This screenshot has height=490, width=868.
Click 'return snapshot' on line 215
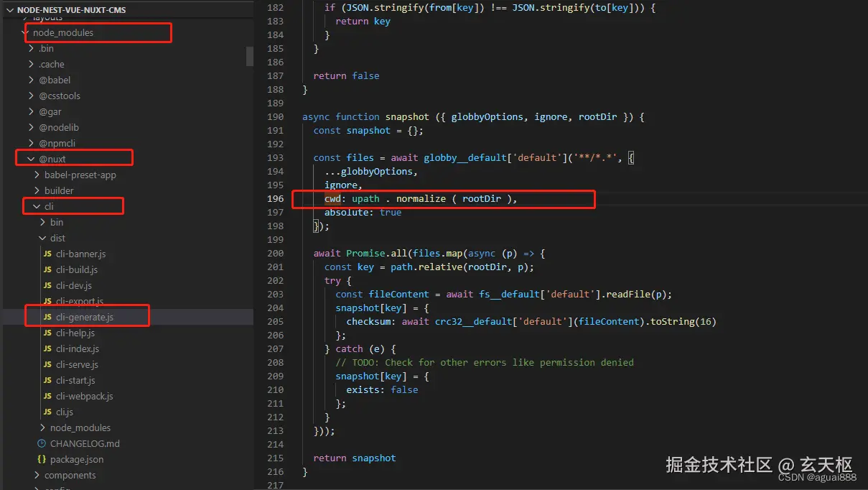(355, 458)
